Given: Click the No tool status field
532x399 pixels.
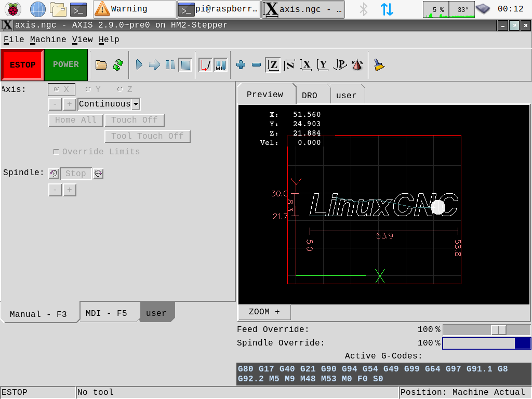Looking at the screenshot, I should 237,393.
